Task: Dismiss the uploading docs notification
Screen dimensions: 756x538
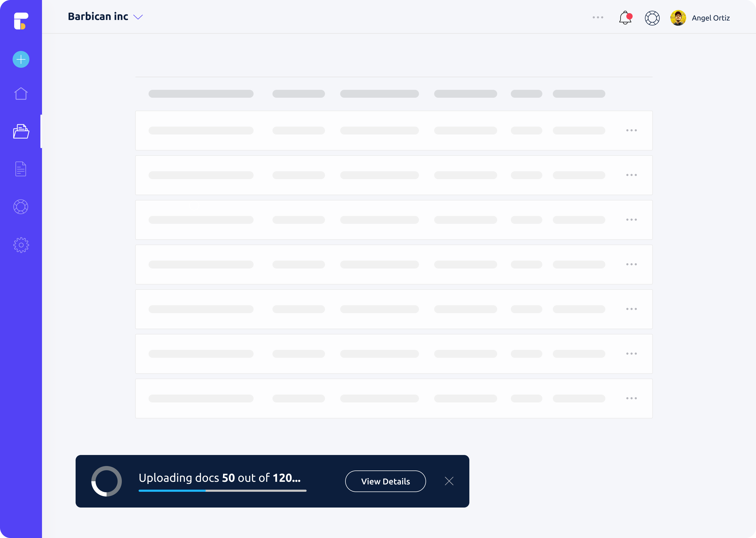Action: [449, 481]
